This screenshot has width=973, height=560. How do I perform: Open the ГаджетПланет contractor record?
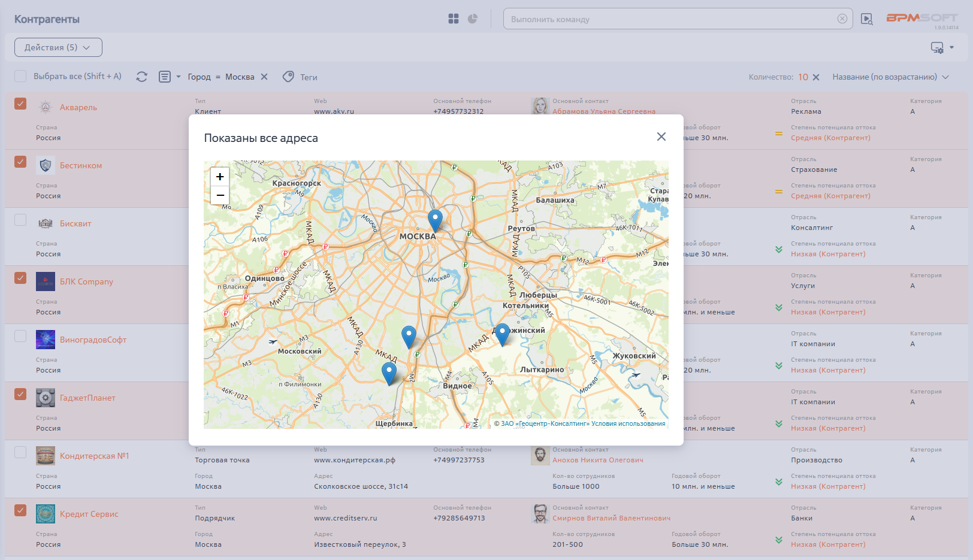point(87,398)
